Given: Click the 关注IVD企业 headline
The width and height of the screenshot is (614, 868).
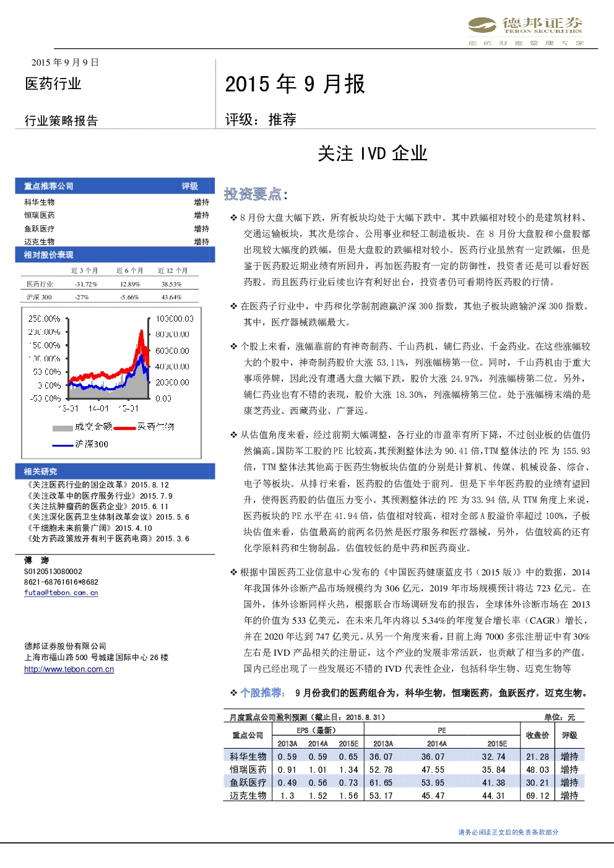Looking at the screenshot, I should 373,153.
